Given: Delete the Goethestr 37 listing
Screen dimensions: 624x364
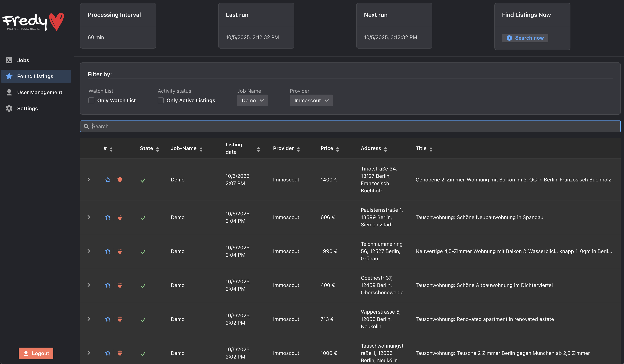Looking at the screenshot, I should pyautogui.click(x=120, y=285).
